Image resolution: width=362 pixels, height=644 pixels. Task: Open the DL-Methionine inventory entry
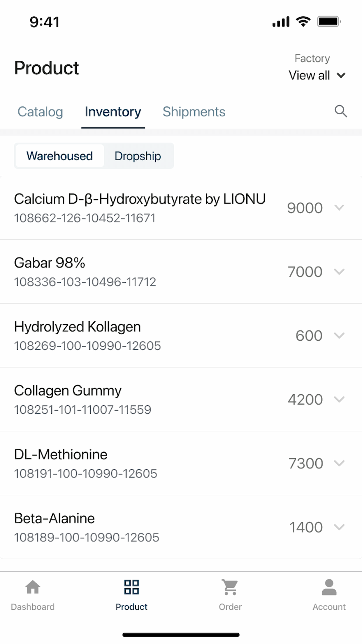[x=181, y=463]
